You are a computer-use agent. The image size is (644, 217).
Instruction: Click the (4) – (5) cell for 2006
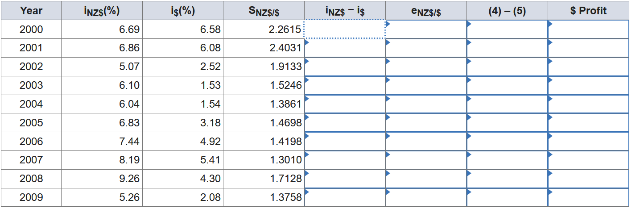coord(507,142)
